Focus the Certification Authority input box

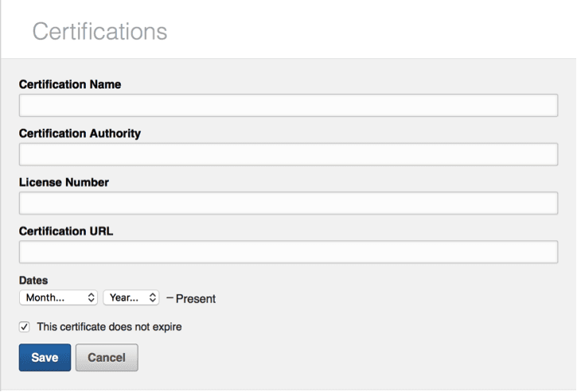click(288, 154)
